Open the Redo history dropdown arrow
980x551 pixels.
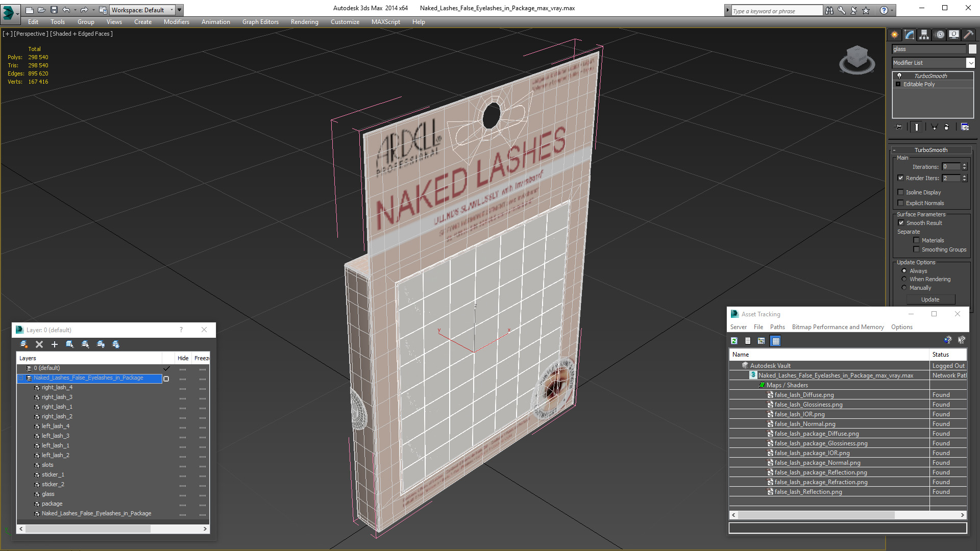tap(93, 10)
